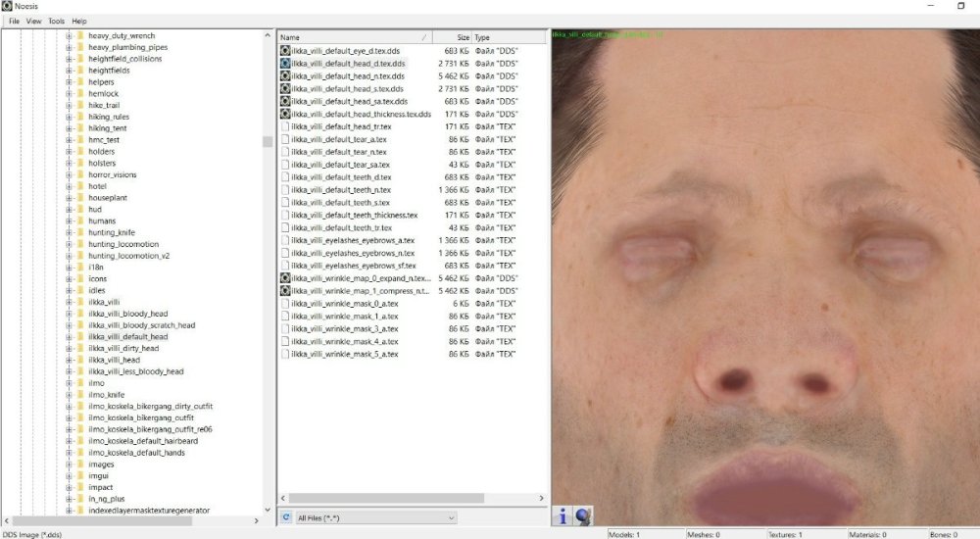
Task: Click the humans folder icon
Action: pyautogui.click(x=80, y=221)
